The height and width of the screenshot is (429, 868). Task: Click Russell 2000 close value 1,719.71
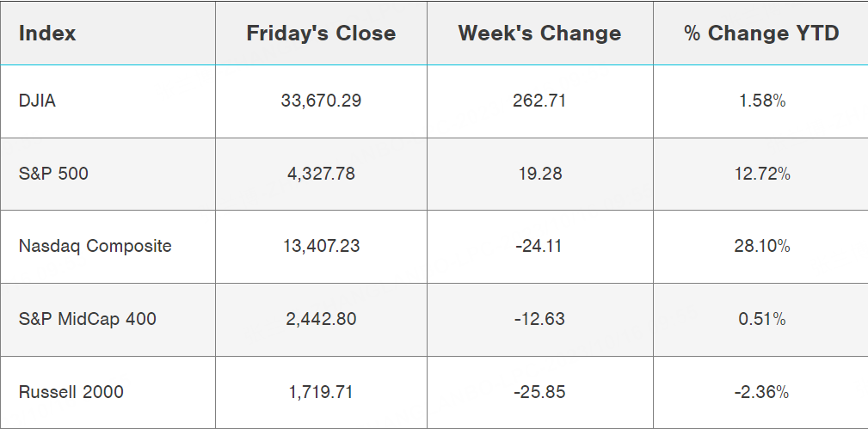click(321, 392)
